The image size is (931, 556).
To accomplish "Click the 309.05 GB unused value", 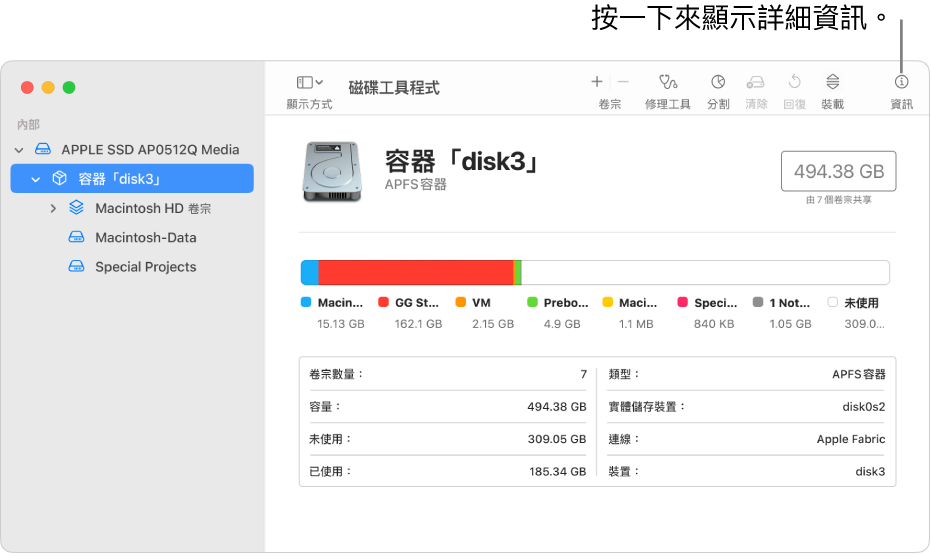I will tap(557, 439).
